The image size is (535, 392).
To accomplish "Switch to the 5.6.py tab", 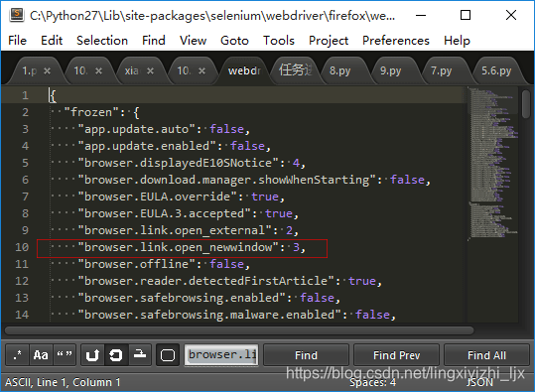I will (496, 70).
